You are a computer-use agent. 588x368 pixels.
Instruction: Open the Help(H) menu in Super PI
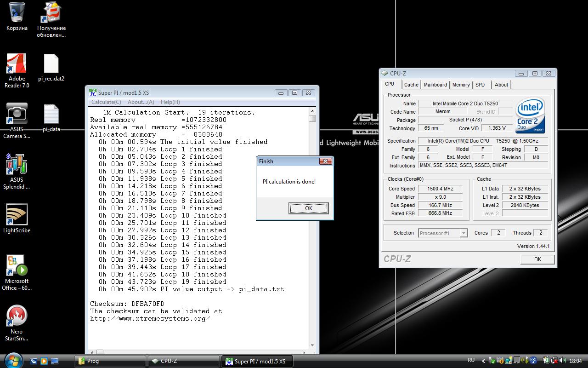point(170,102)
